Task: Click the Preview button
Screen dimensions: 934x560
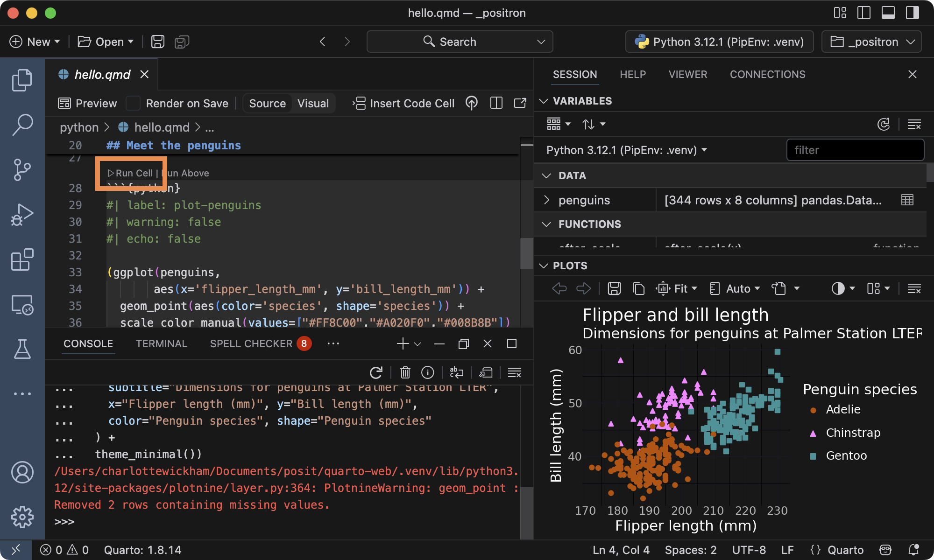Action: (x=87, y=103)
